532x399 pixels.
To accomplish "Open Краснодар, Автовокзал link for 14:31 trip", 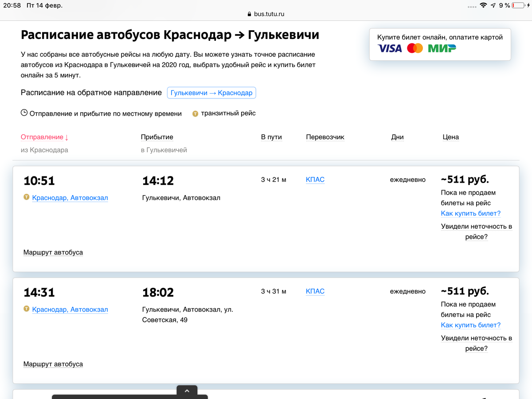I will 70,309.
